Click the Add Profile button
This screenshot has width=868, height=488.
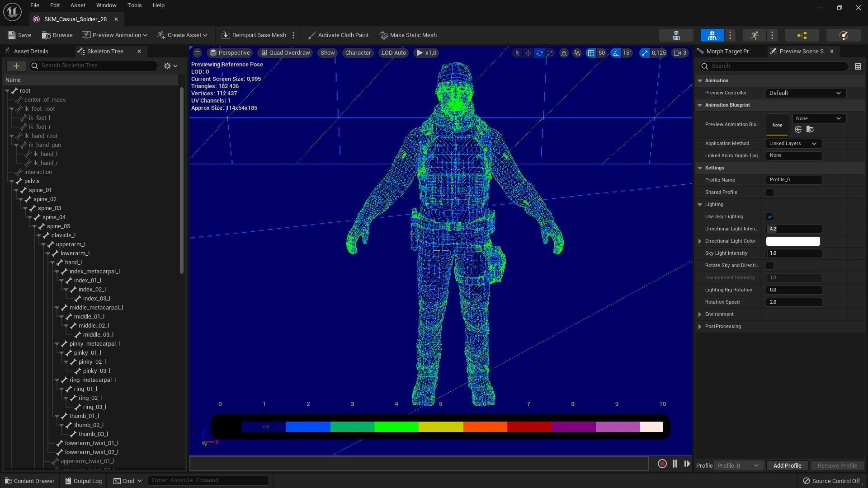(x=787, y=465)
